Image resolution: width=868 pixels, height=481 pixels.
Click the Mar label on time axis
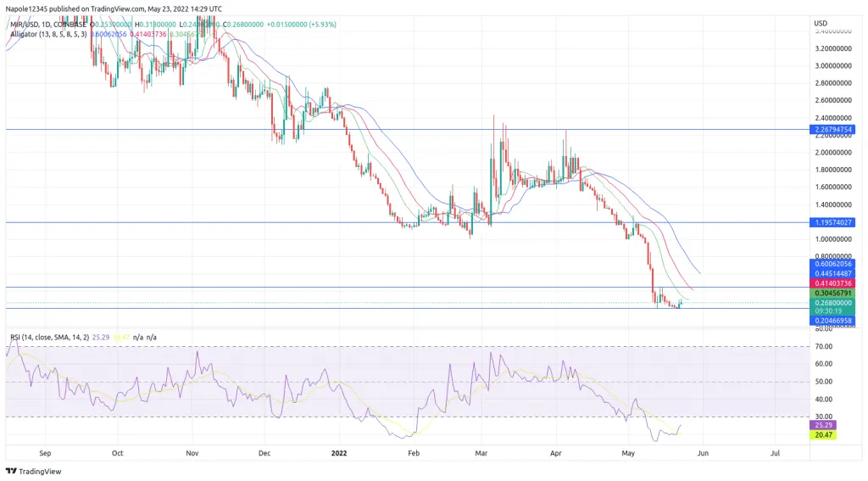coord(481,453)
